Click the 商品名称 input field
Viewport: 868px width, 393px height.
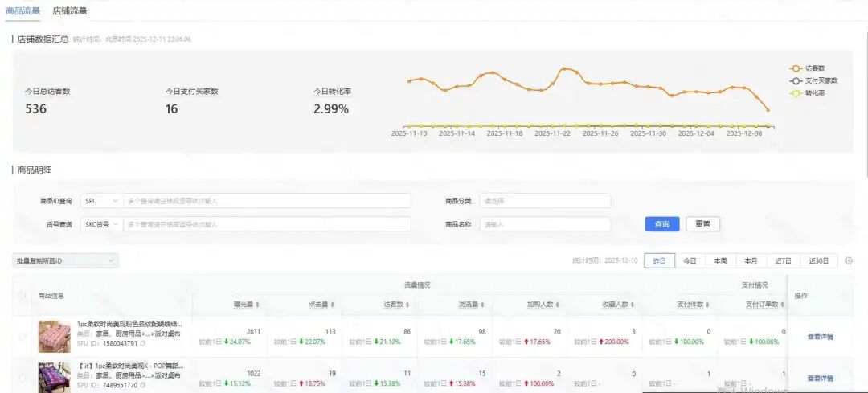pos(545,224)
